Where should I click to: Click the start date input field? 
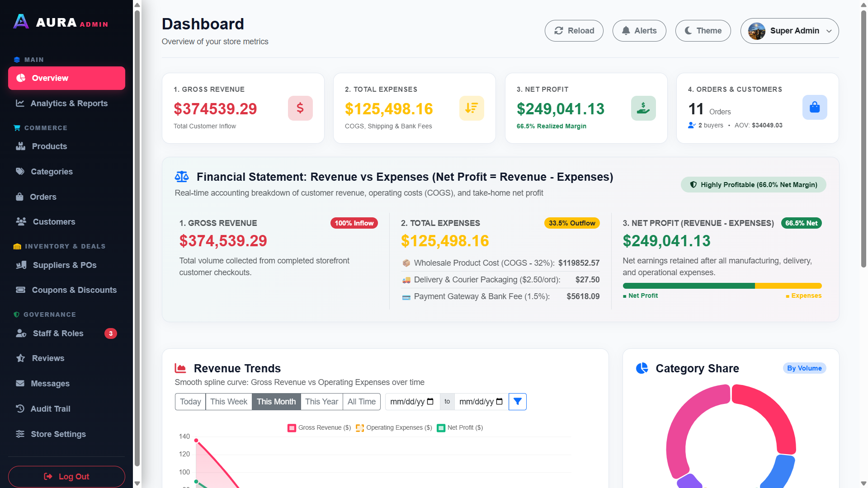pos(412,402)
